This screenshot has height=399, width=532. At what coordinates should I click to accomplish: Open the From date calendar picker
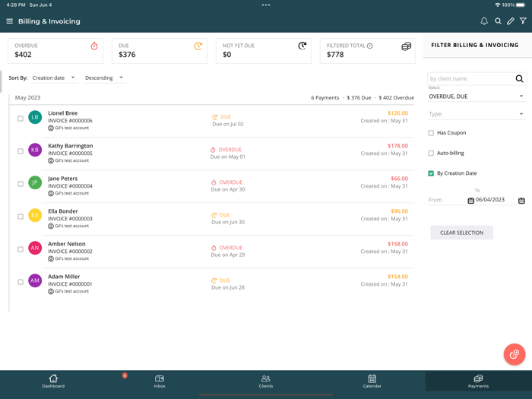click(x=470, y=201)
